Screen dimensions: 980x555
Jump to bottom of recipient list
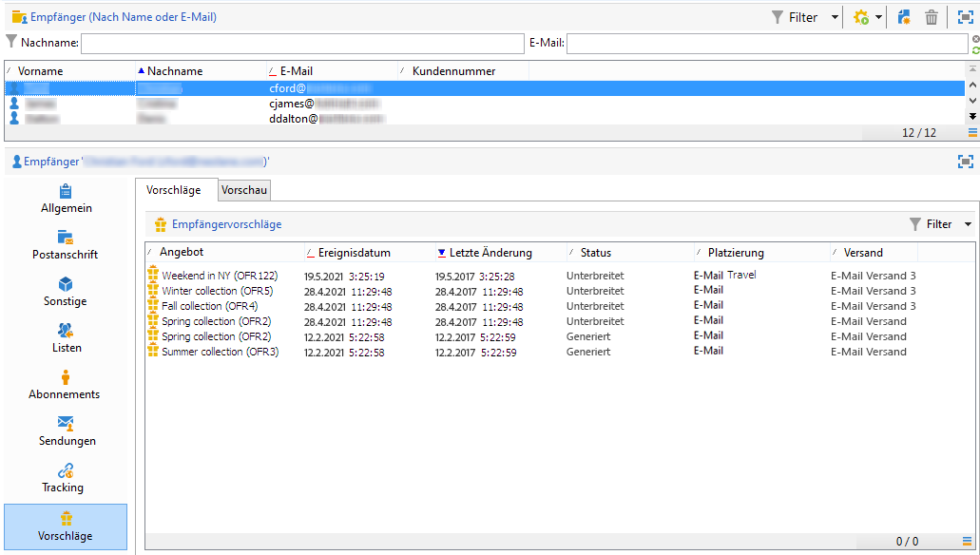tap(972, 116)
